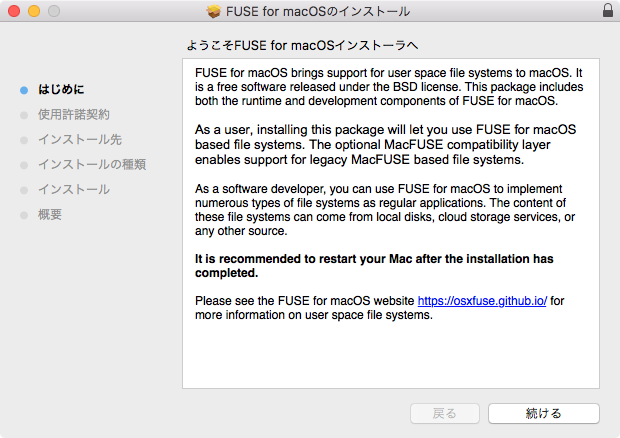This screenshot has width=620, height=438.
Task: Select the インストールの種類 step in sidebar
Action: tap(92, 164)
